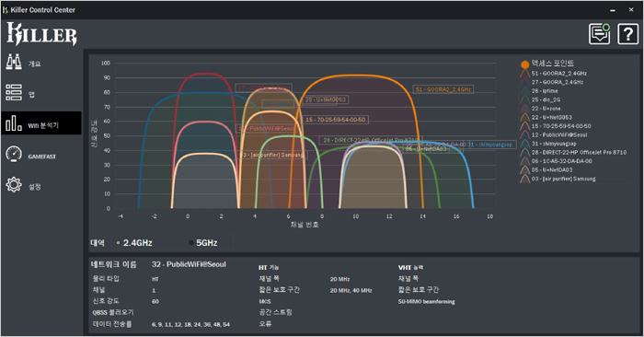Click the GameFast speedometer icon
Screen dimensions: 644x337
pyautogui.click(x=14, y=155)
